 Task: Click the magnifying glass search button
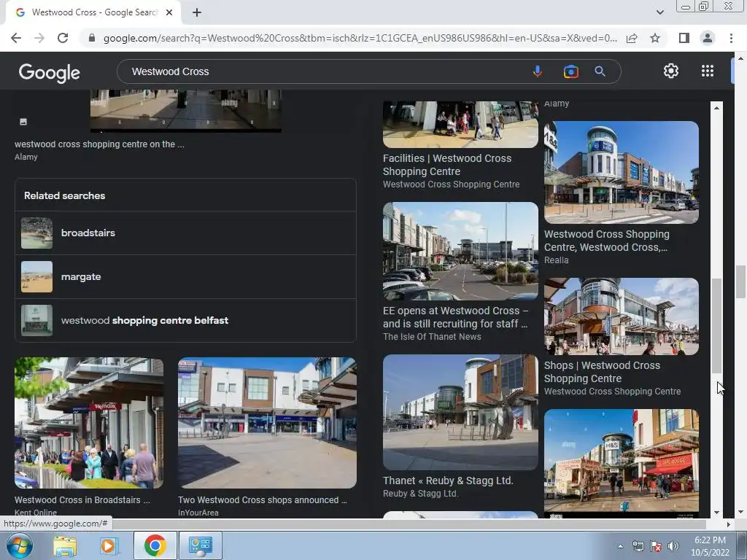click(600, 71)
